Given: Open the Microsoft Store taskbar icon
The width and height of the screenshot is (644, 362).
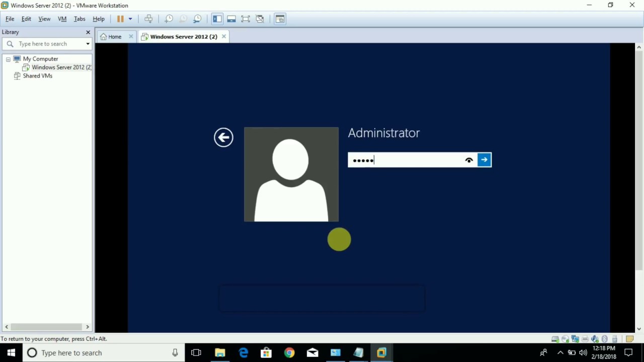Looking at the screenshot, I should pos(266,353).
